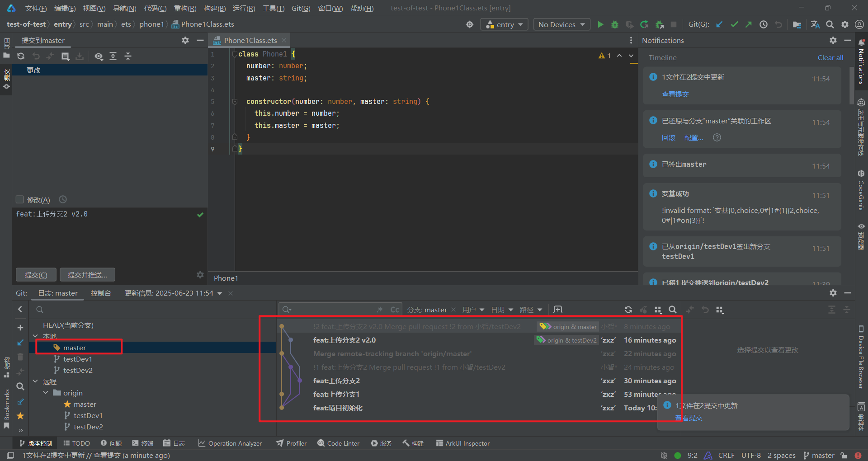This screenshot has height=461, width=868.
Task: Remove the 分支: master filter
Action: (453, 310)
